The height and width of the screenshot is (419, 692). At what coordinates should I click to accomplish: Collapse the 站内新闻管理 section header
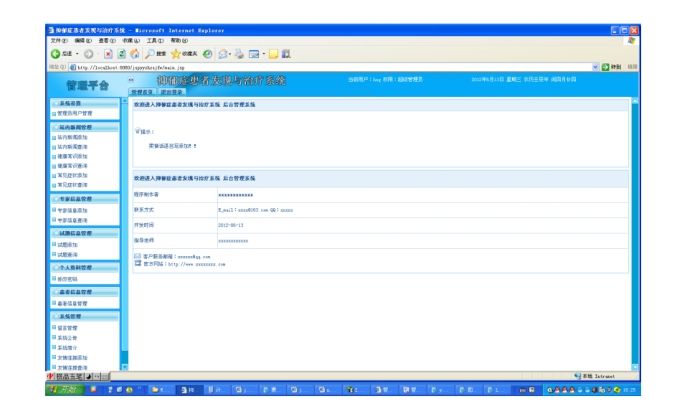click(x=85, y=127)
